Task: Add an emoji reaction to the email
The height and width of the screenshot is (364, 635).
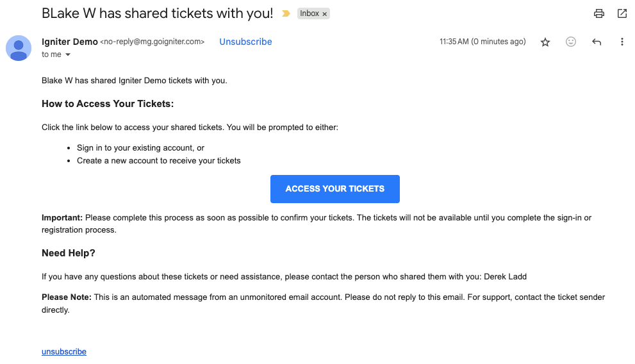Action: (571, 42)
